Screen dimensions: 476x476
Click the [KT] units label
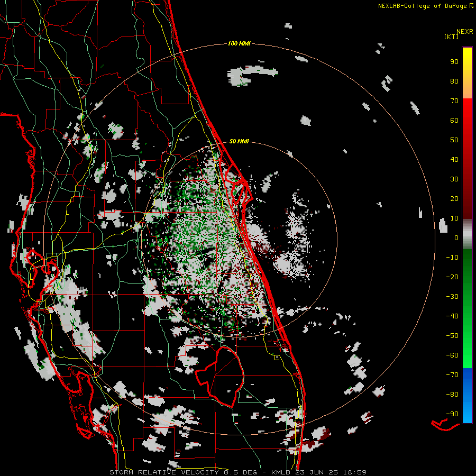click(451, 36)
